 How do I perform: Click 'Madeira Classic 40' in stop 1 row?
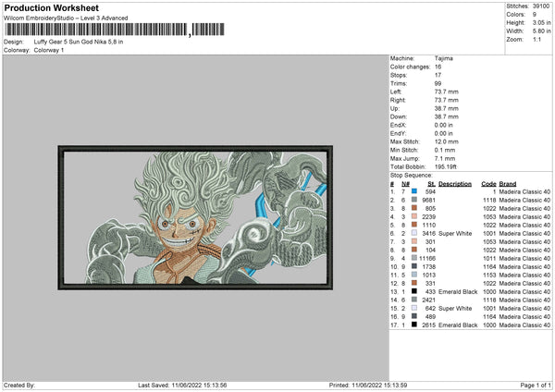[524, 191]
